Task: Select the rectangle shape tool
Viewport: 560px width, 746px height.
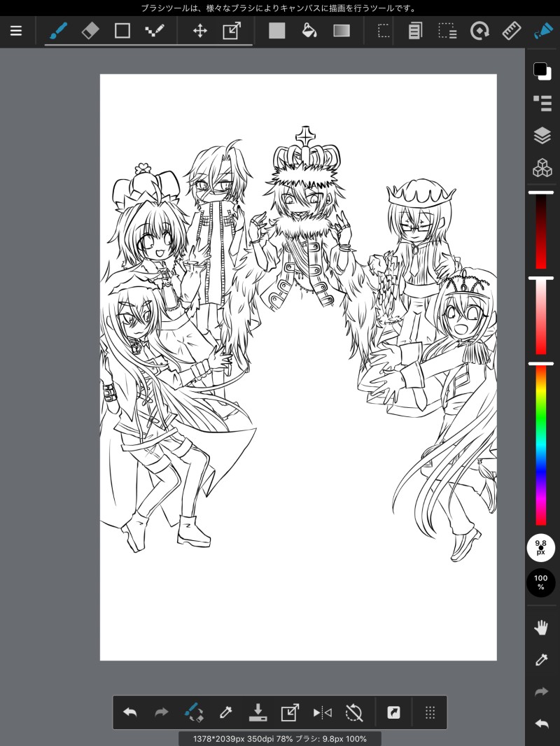Action: [x=122, y=31]
